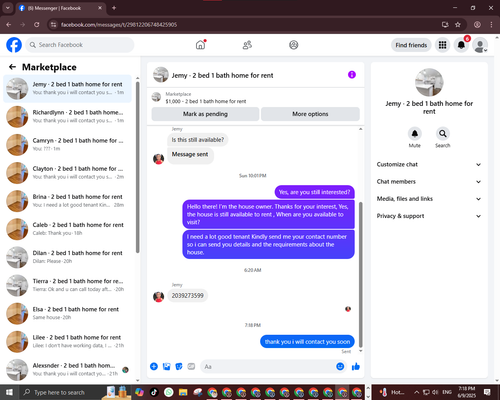This screenshot has height=400, width=500.
Task: Open the account profile picture menu
Action: tap(480, 45)
